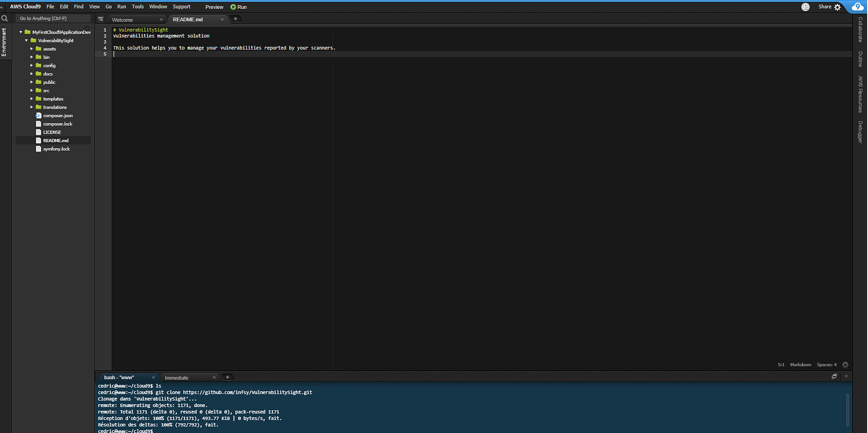Open the Go menu
The height and width of the screenshot is (433, 868).
coord(108,7)
